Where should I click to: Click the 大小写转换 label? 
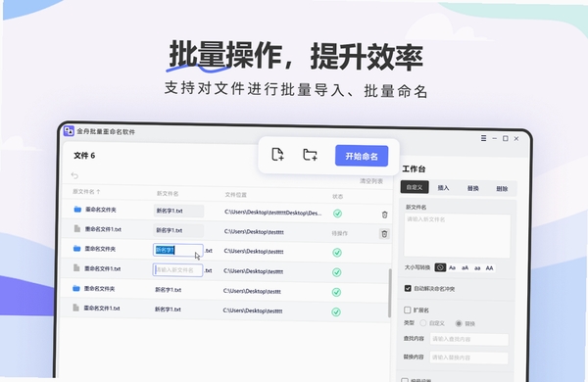[x=417, y=267]
